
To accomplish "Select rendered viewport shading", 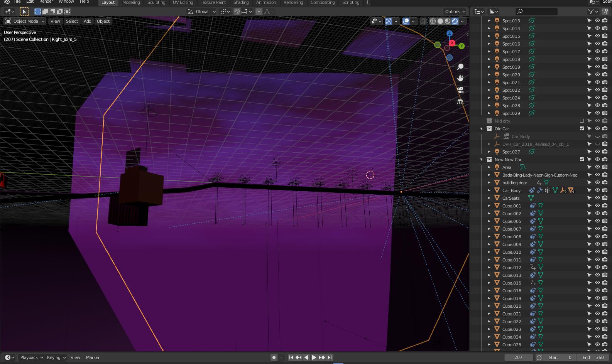I will pyautogui.click(x=455, y=21).
